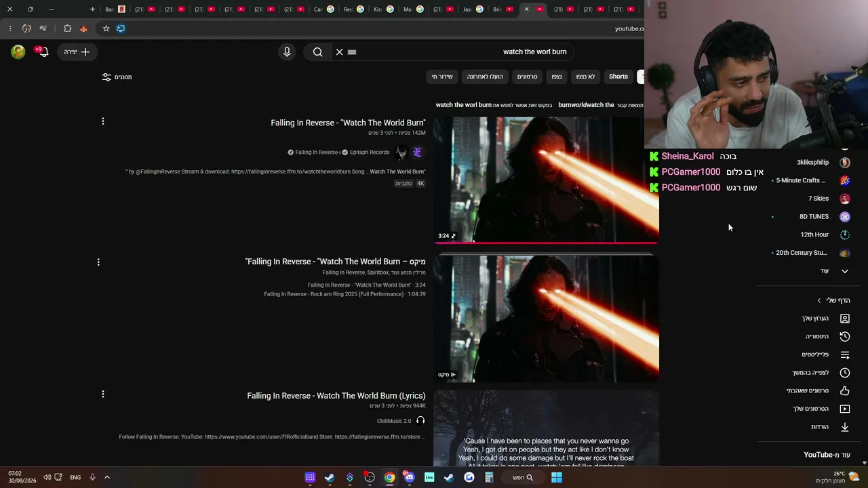Image resolution: width=868 pixels, height=488 pixels.
Task: Expand the My page (הדף שלי) section
Action: tap(834, 300)
